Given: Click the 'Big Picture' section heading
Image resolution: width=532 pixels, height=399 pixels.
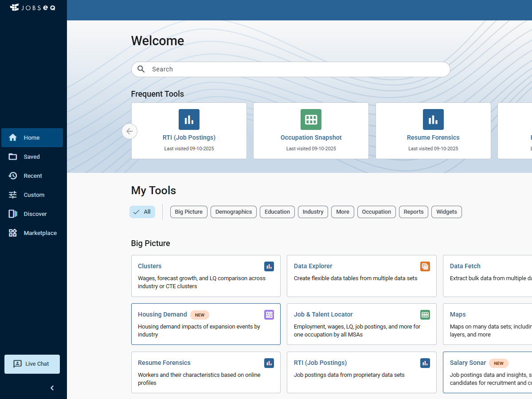Looking at the screenshot, I should click(x=150, y=243).
